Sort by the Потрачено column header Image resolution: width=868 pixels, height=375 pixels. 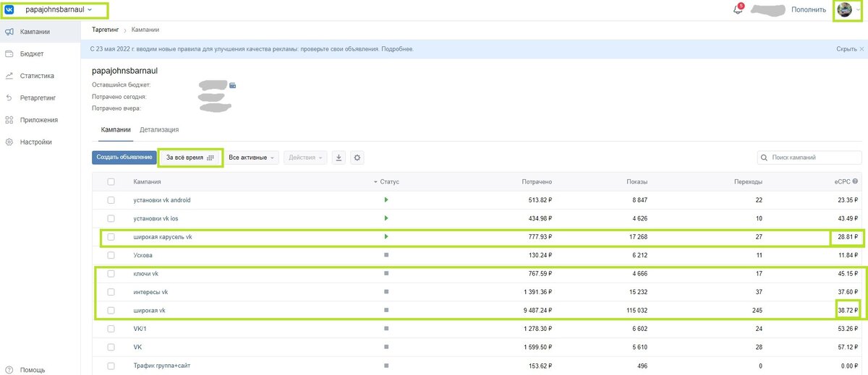(x=537, y=181)
